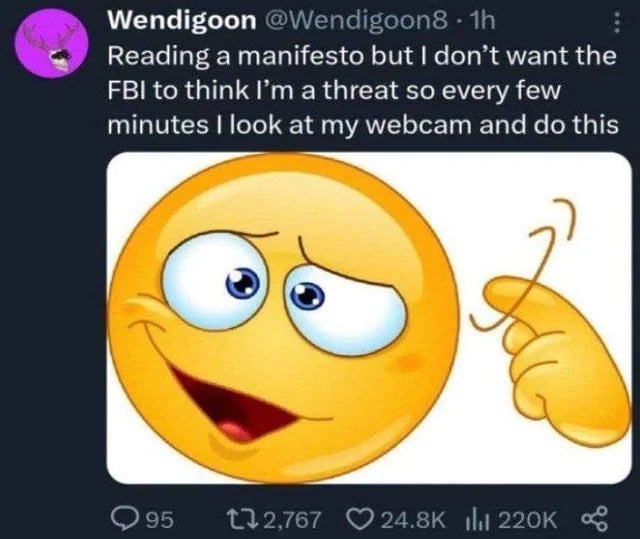Expand the crazy emoji image
This screenshot has width=640, height=539.
pyautogui.click(x=369, y=318)
